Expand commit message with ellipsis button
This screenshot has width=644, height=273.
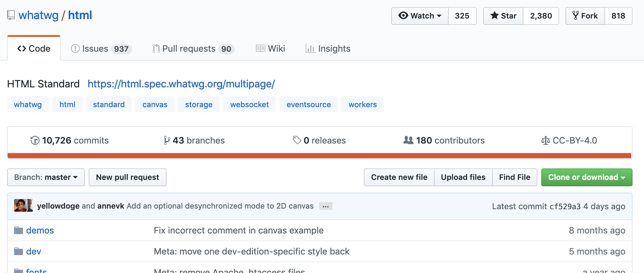[326, 206]
